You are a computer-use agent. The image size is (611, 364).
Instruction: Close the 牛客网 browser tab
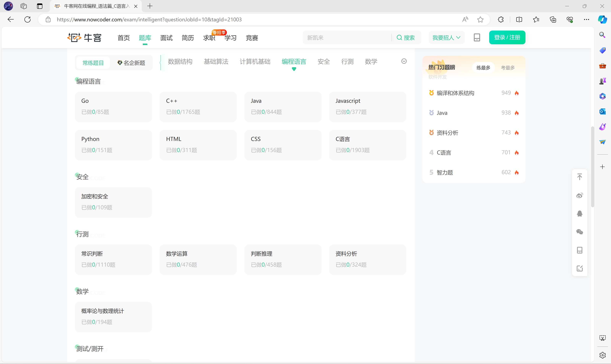point(136,6)
